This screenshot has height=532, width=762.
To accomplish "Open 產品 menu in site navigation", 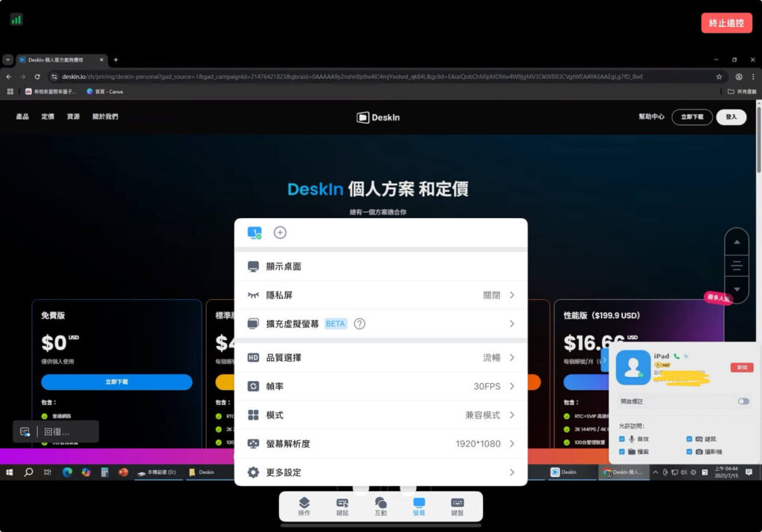I will [x=22, y=117].
